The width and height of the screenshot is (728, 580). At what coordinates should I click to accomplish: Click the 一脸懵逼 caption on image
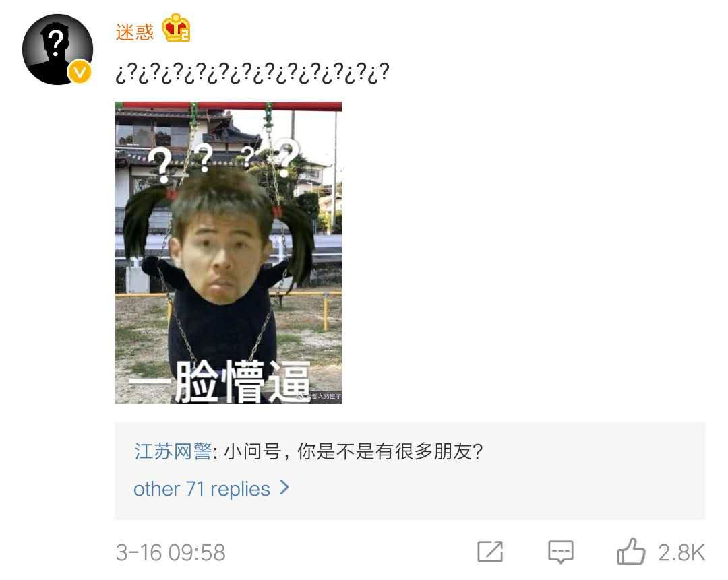[219, 381]
